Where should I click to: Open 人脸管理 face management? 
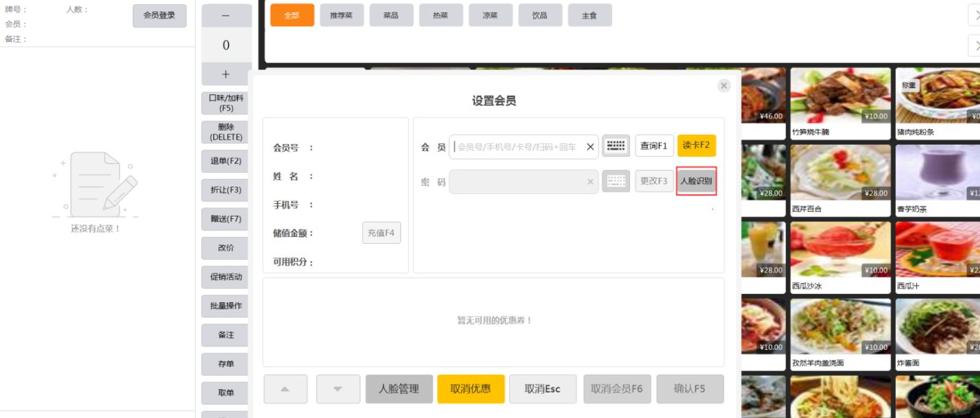[x=399, y=389]
